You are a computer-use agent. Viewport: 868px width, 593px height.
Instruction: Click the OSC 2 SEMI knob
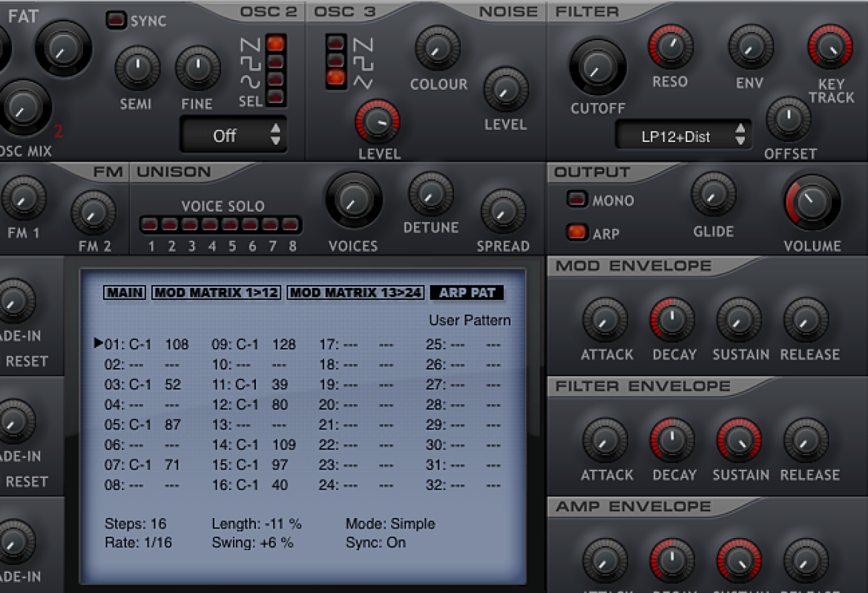click(137, 68)
